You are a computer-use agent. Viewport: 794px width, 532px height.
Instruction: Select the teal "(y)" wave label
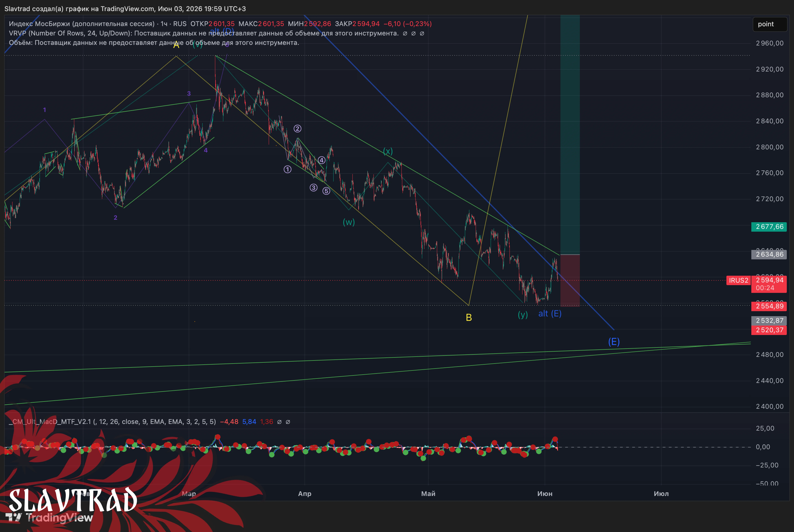coord(523,315)
